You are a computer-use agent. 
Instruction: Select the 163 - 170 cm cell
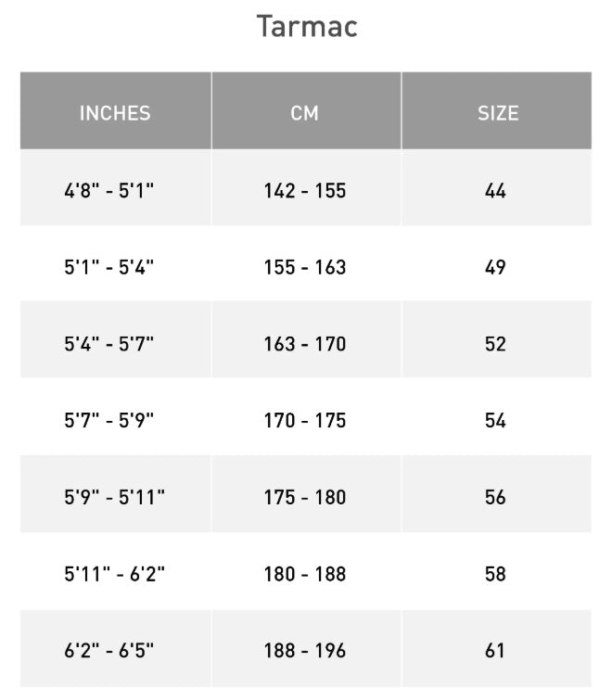point(304,344)
